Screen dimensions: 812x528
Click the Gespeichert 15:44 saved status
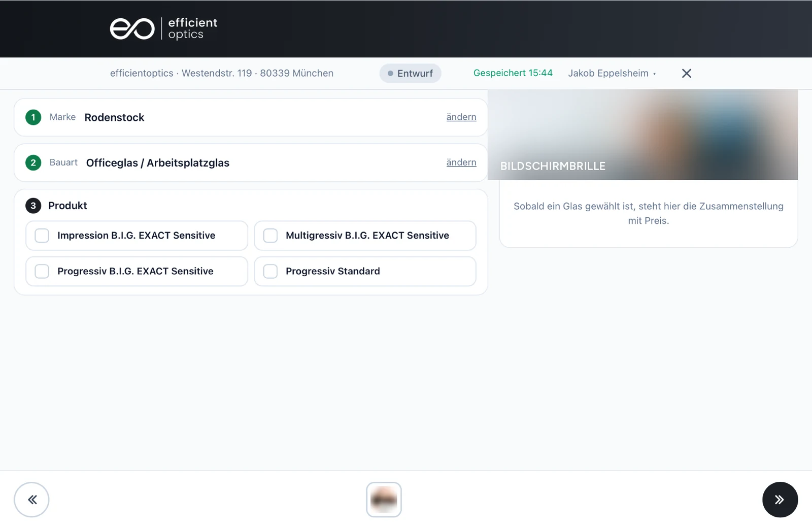tap(513, 73)
